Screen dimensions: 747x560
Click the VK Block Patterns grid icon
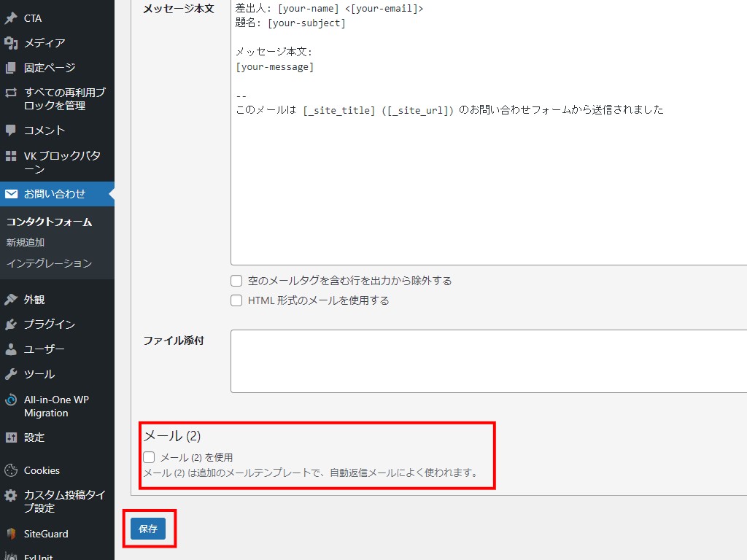click(x=11, y=156)
